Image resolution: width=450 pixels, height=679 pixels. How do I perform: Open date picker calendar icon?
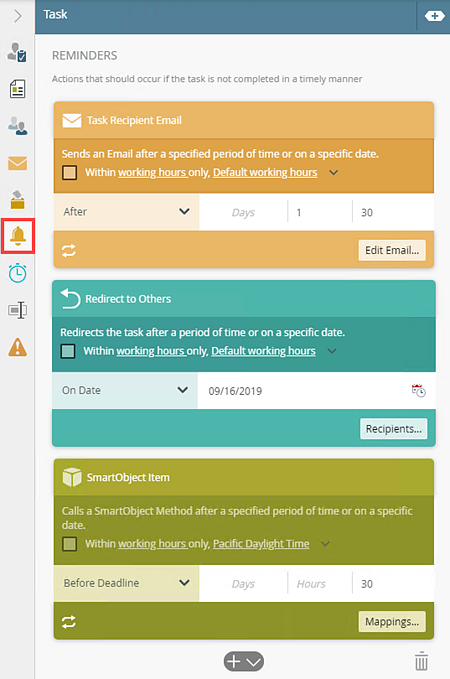[418, 390]
